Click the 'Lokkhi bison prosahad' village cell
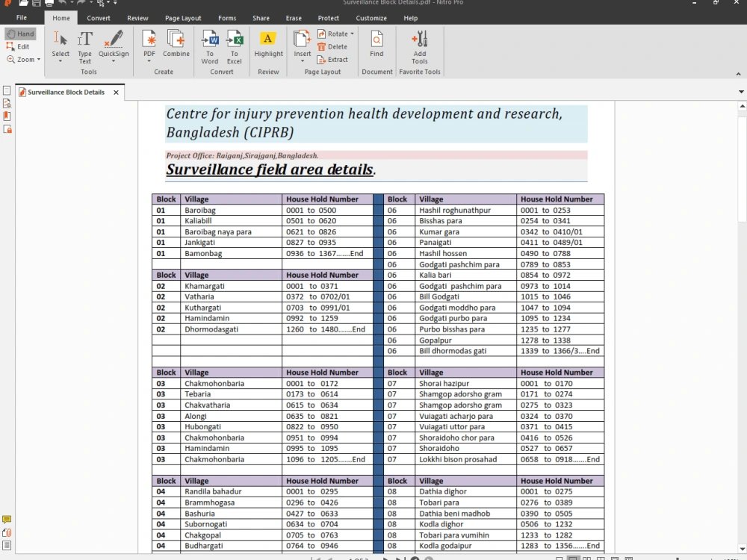This screenshot has width=747, height=560. pos(465,459)
